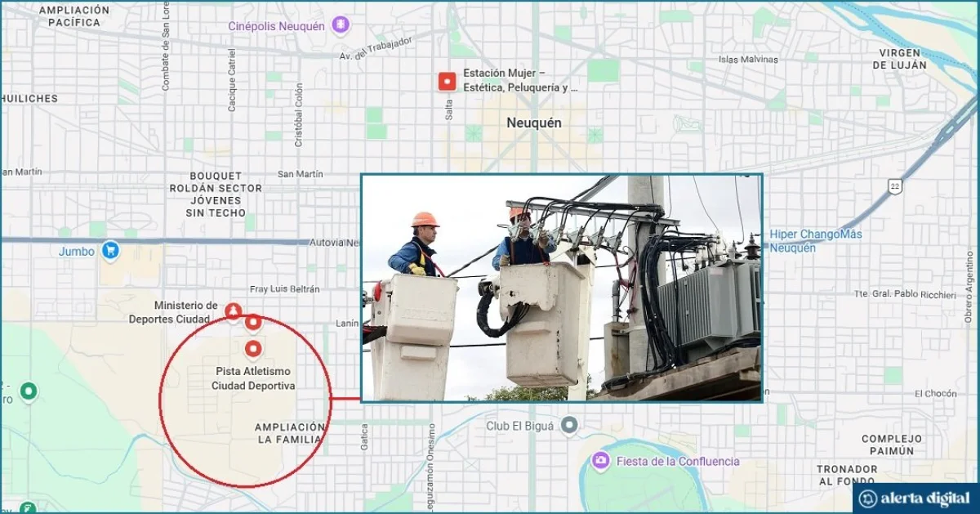
Task: Open the utility workers photo inset
Action: [562, 288]
